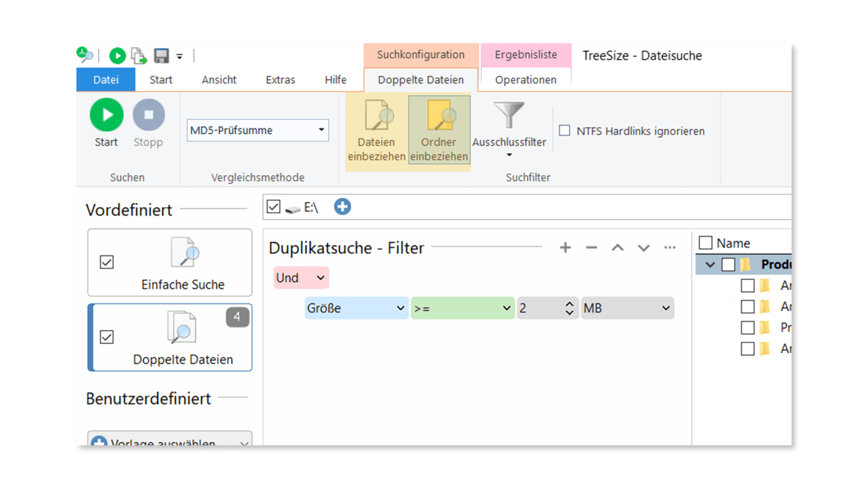868x488 pixels.
Task: Click the export document icon in quick access toolbar
Action: click(139, 56)
